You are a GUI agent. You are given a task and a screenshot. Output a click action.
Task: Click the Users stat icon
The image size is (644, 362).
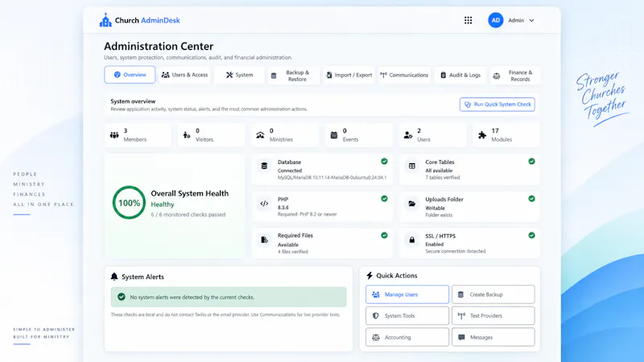(x=408, y=134)
